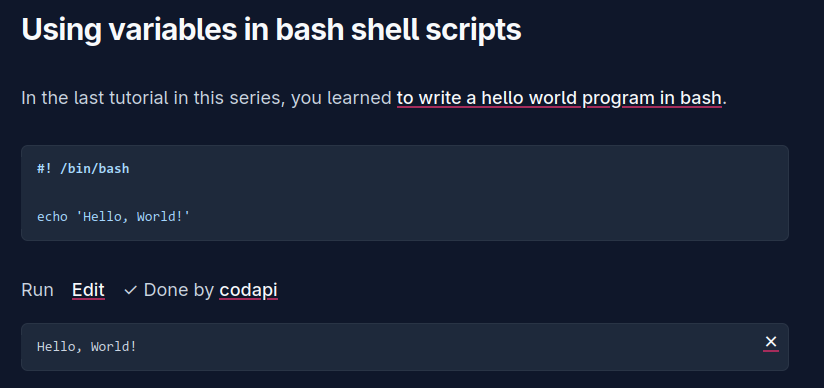Select the Hello, World! output text
The width and height of the screenshot is (824, 388).
coord(87,346)
